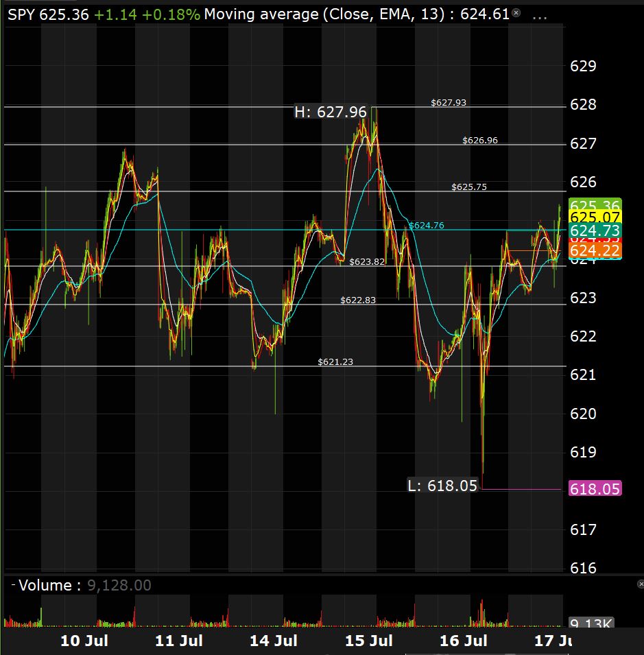Screen dimensions: 644x655
Task: Click the 9,128.00 volume value
Action: point(119,585)
